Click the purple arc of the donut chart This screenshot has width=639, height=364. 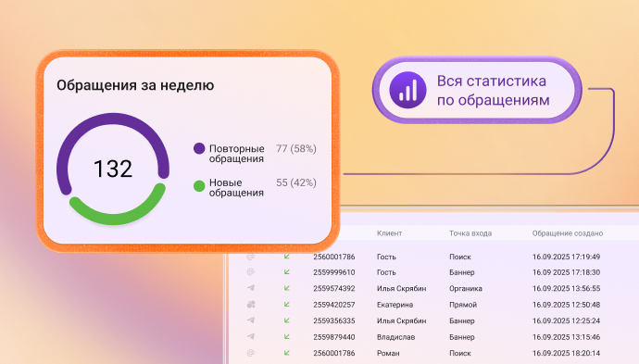pyautogui.click(x=113, y=119)
